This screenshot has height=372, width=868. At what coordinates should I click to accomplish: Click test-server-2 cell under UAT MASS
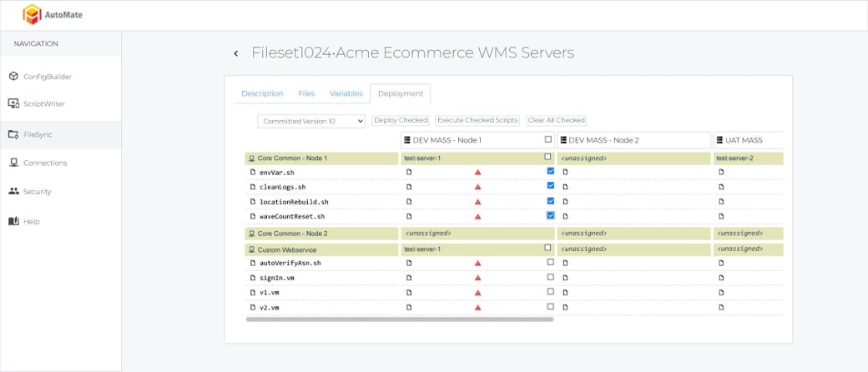749,158
